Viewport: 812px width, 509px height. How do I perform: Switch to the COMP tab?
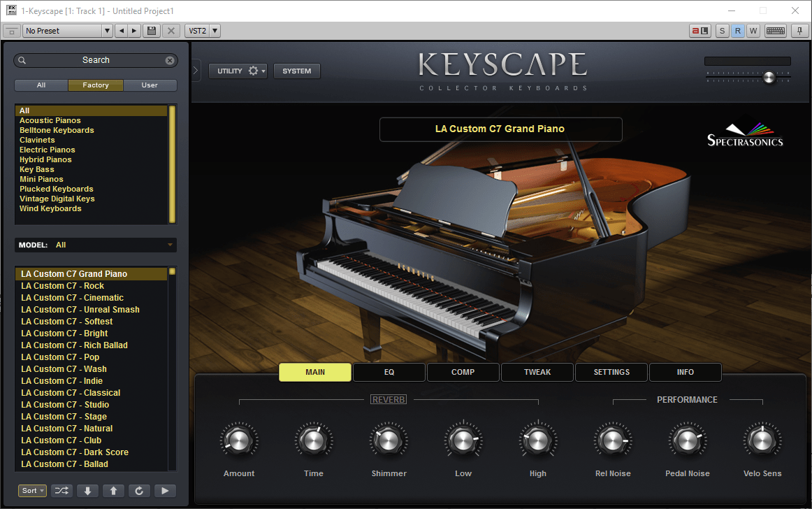(x=463, y=372)
